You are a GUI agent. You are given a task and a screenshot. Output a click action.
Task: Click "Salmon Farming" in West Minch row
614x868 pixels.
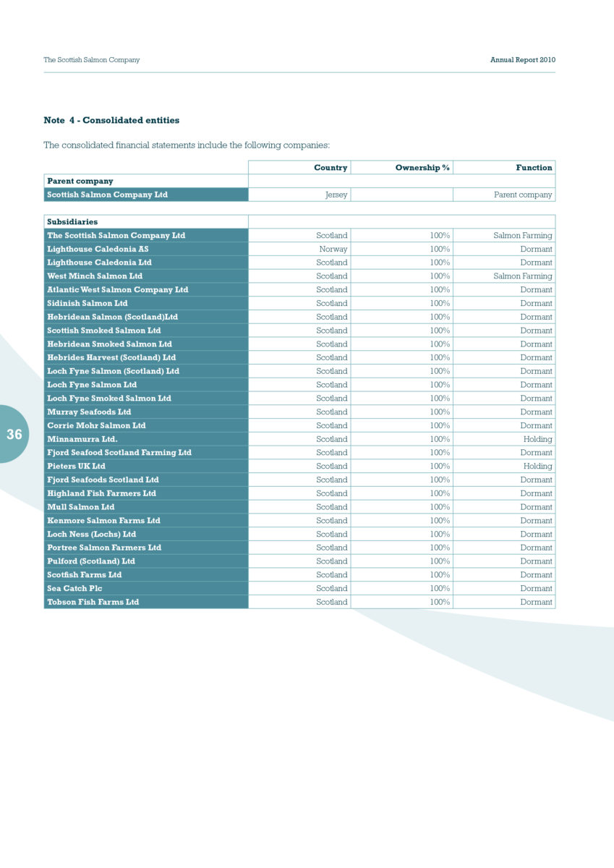click(523, 276)
